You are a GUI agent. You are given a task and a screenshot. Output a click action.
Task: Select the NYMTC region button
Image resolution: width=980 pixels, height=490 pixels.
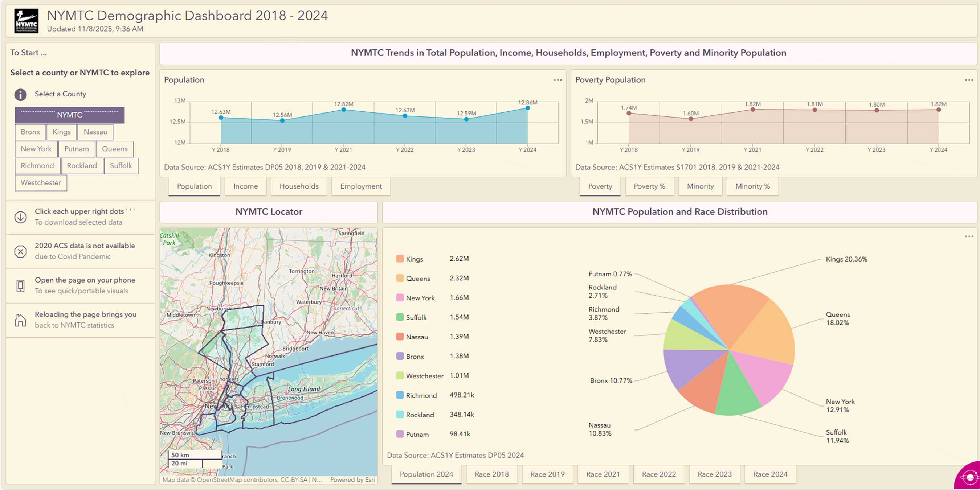pos(69,115)
